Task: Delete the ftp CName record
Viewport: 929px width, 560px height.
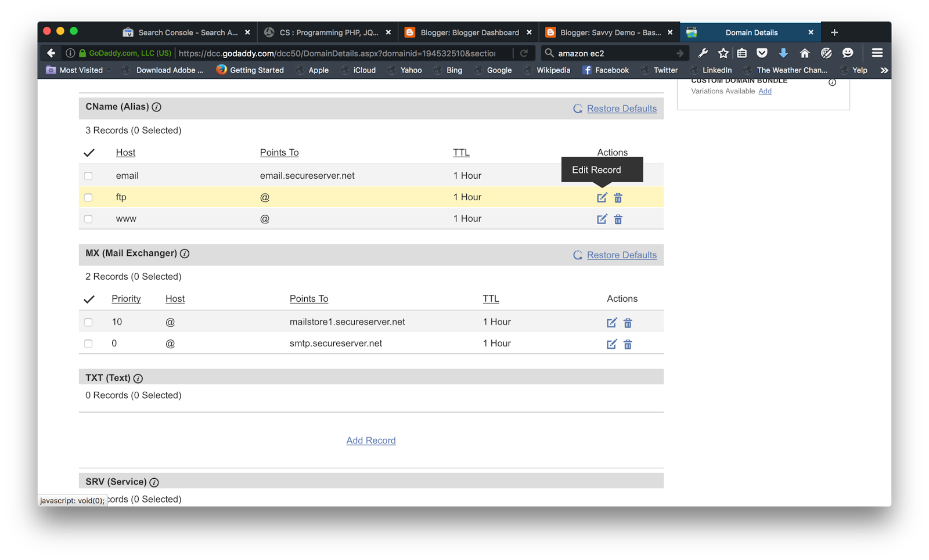Action: (x=618, y=198)
